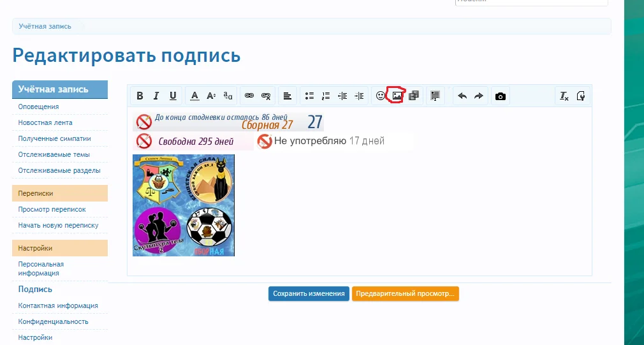The image size is (644, 345).
Task: Open Контактная информация link
Action: 58,305
